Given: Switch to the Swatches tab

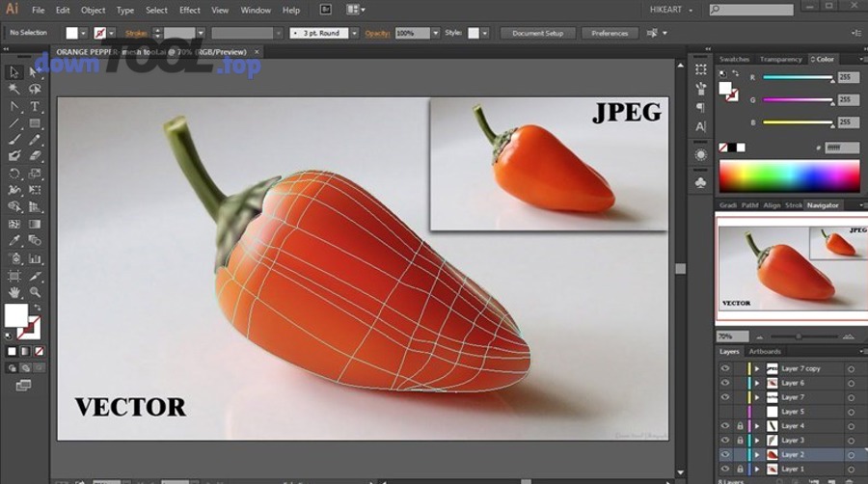Looking at the screenshot, I should click(x=734, y=59).
